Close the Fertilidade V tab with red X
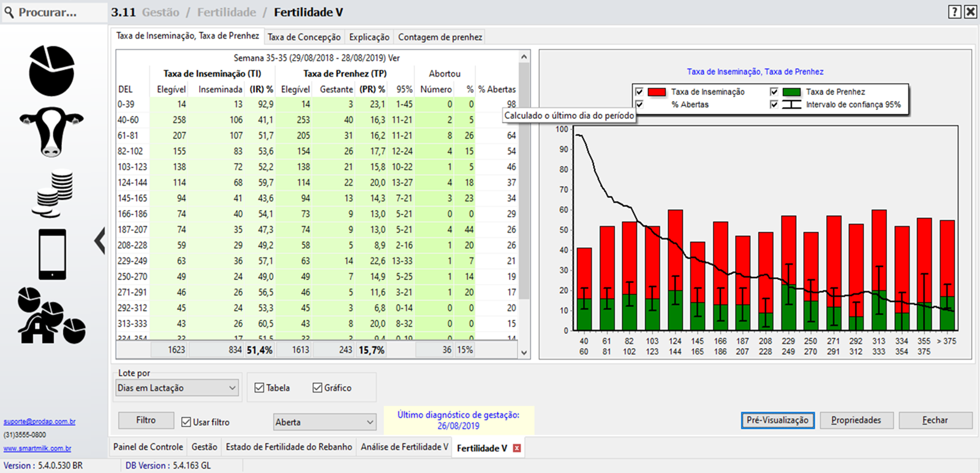The width and height of the screenshot is (980, 473). click(x=517, y=448)
